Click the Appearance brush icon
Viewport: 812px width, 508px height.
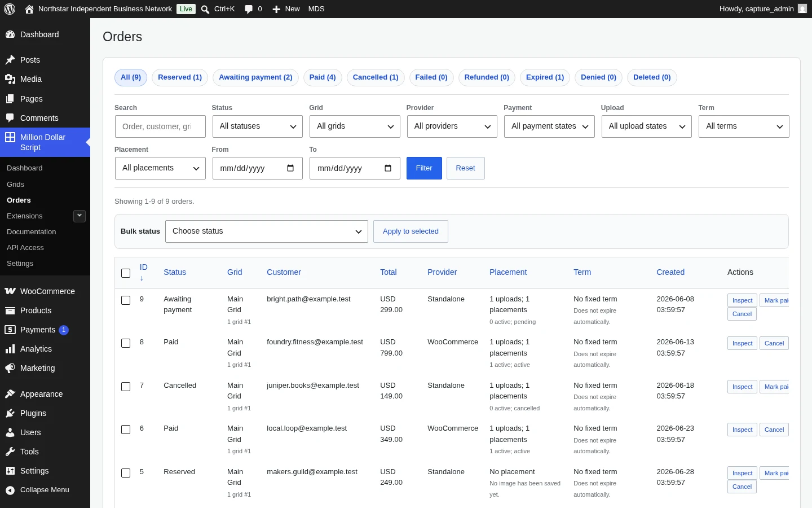(x=10, y=394)
